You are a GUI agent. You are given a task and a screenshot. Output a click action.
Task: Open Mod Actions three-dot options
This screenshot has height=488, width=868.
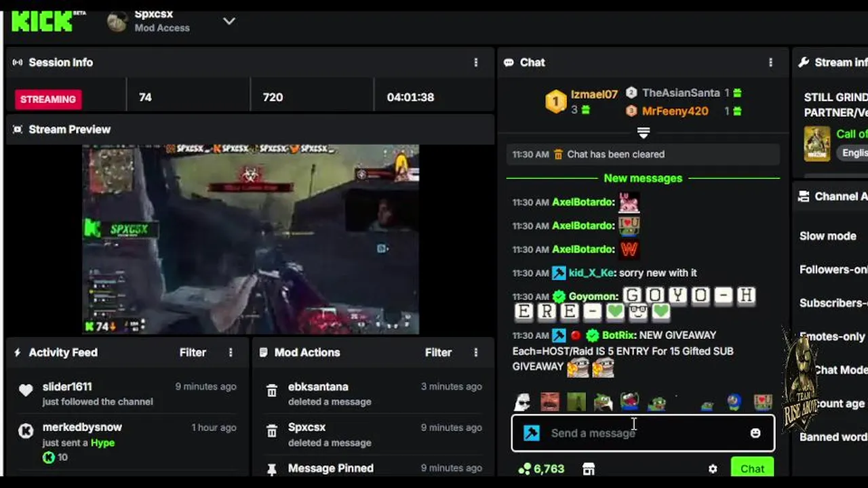(475, 352)
